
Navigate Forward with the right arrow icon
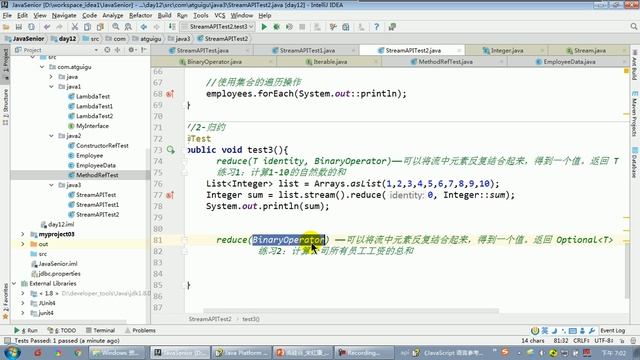tap(156, 27)
